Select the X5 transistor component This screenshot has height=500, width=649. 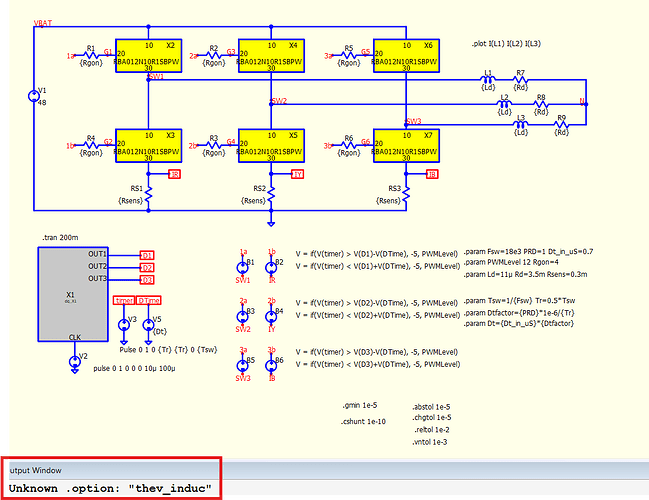click(x=272, y=146)
